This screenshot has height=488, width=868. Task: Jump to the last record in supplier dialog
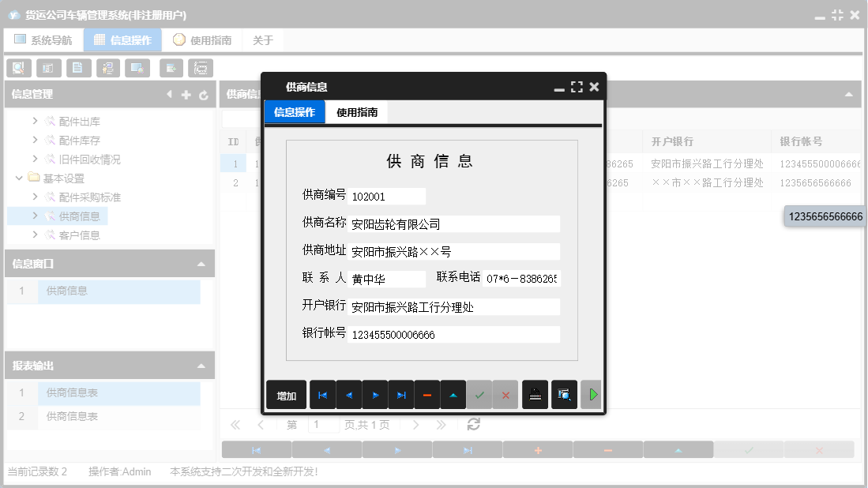click(x=400, y=395)
